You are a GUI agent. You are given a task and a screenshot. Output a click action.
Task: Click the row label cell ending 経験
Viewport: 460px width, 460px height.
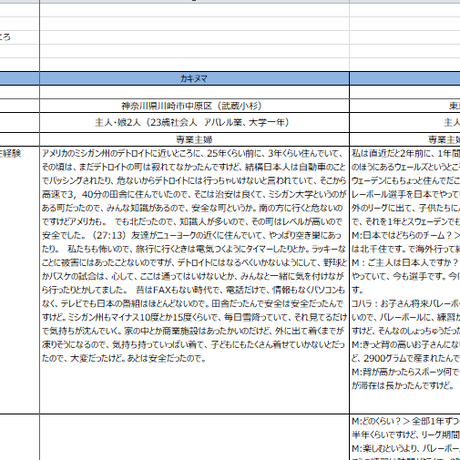coord(19,280)
